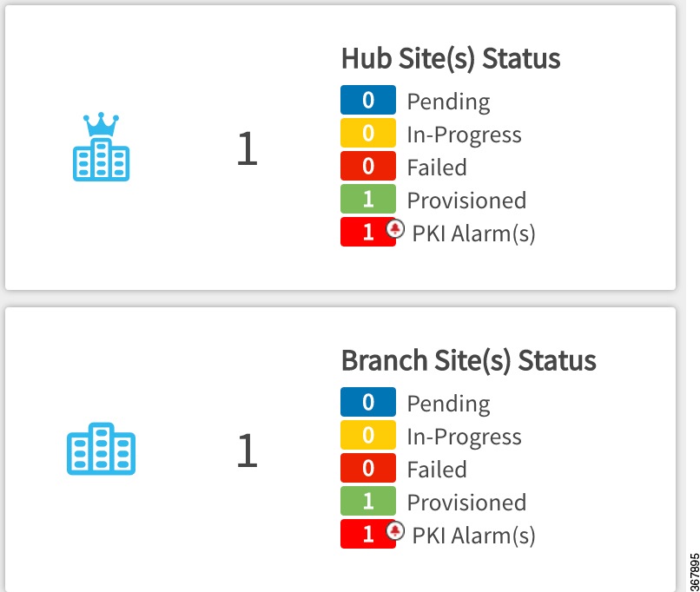The height and width of the screenshot is (592, 700).
Task: Click the branch PKI alarm bell icon
Action: (x=395, y=531)
